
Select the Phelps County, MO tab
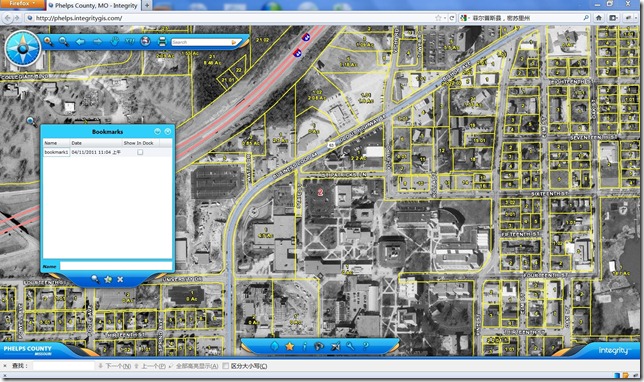coord(93,5)
